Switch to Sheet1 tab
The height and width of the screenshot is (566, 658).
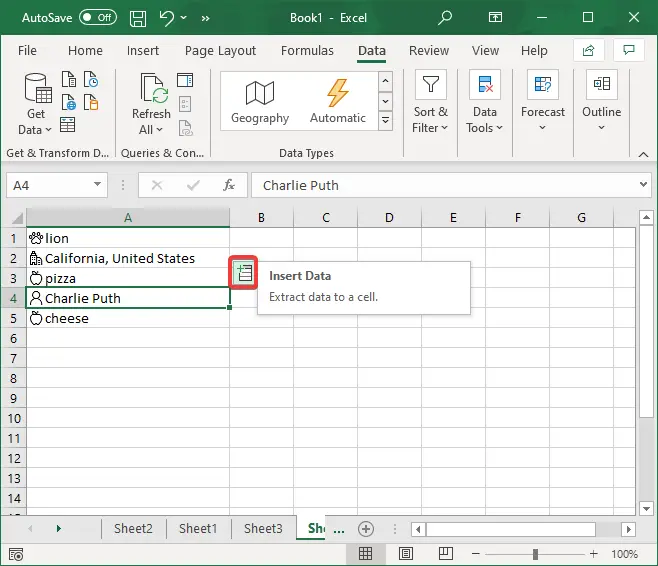198,529
